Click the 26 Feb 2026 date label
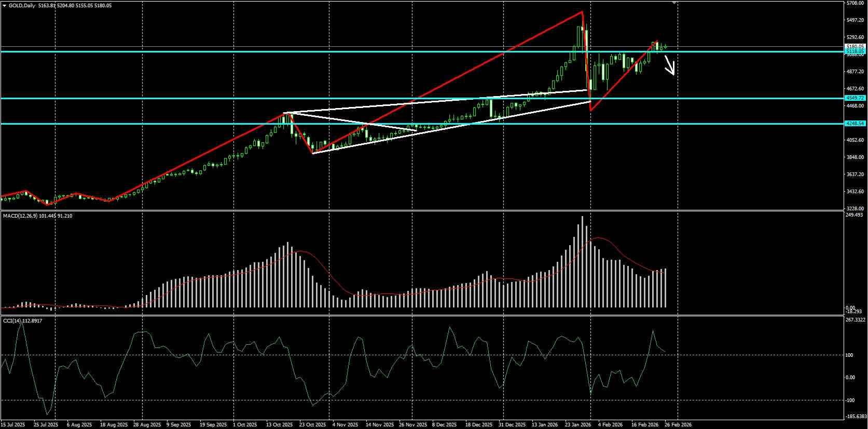This screenshot has height=429, width=868. click(x=677, y=425)
